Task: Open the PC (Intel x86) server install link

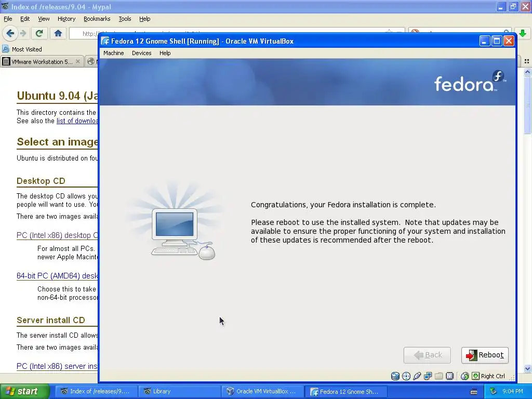Action: [57, 366]
